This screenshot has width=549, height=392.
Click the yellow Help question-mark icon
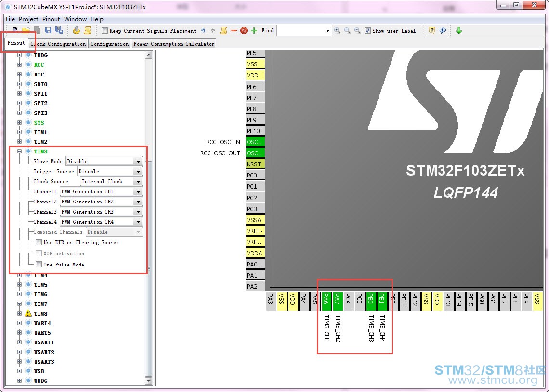click(x=432, y=31)
